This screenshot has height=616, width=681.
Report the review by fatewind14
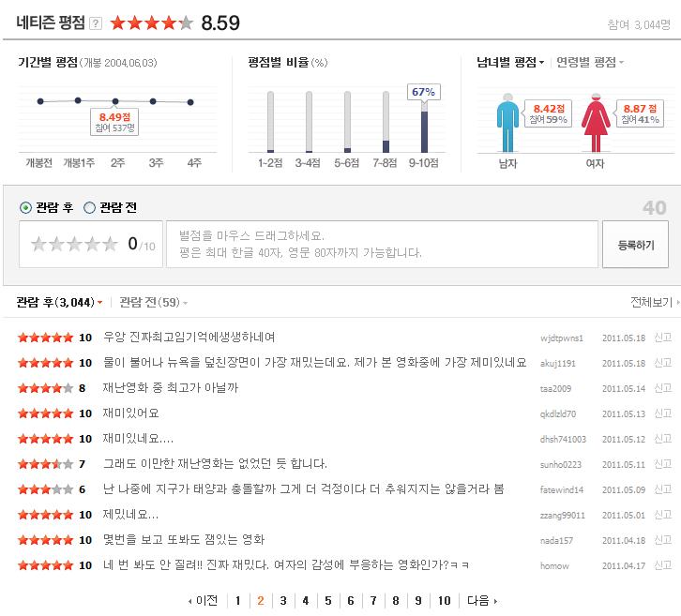(x=663, y=489)
